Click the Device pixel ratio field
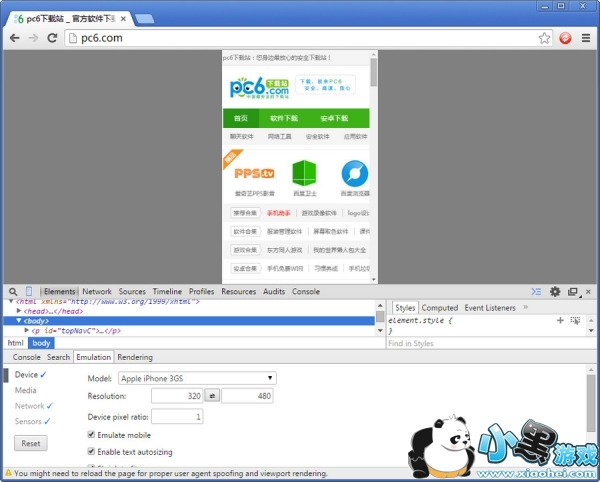600x482 pixels. click(x=177, y=417)
